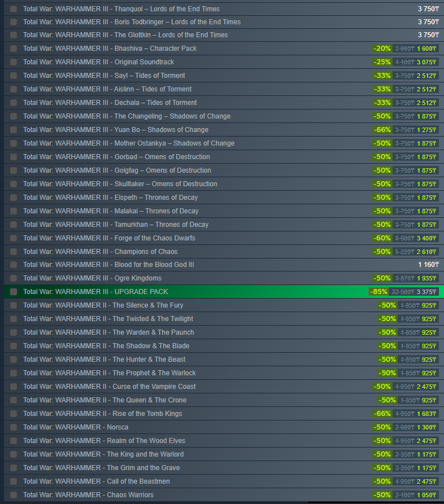444x504 pixels.
Task: Check Golgfag – Omens of Destruction checkbox
Action: (14, 170)
